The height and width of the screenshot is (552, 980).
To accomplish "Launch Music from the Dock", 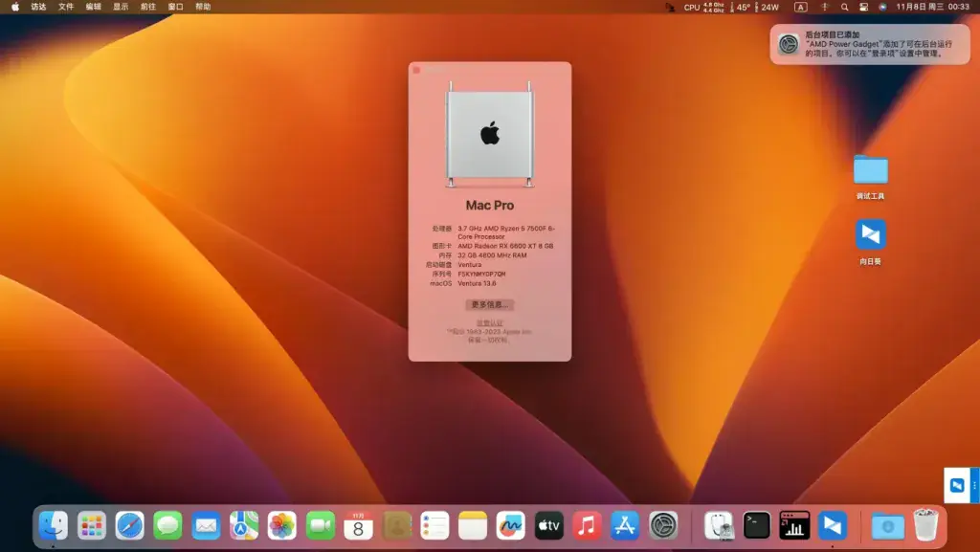I will coord(587,526).
